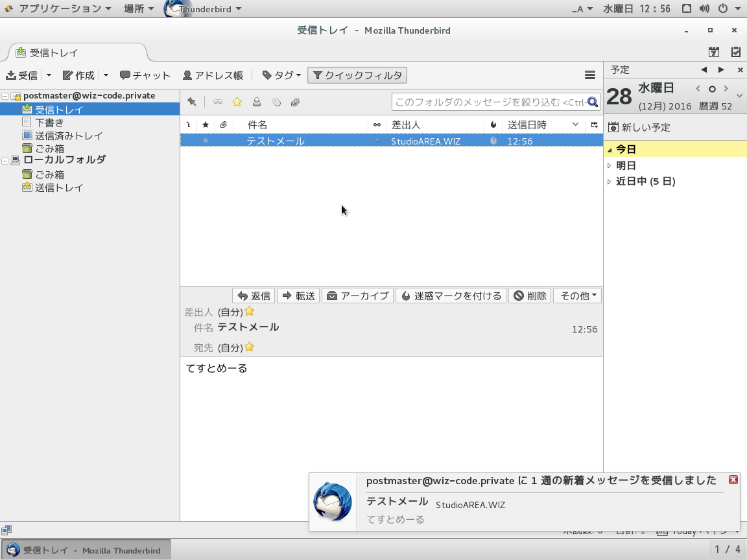
Task: Collapse the ローカルフォルダ tree
Action: tap(5, 161)
